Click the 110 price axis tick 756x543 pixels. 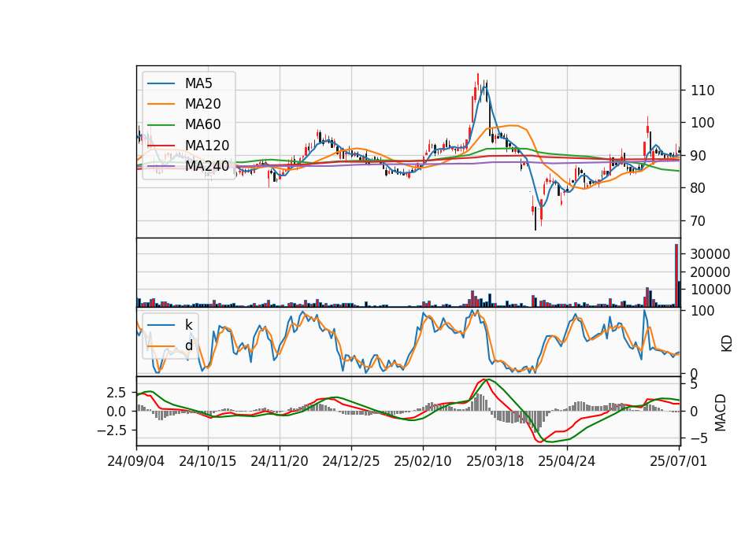point(702,90)
